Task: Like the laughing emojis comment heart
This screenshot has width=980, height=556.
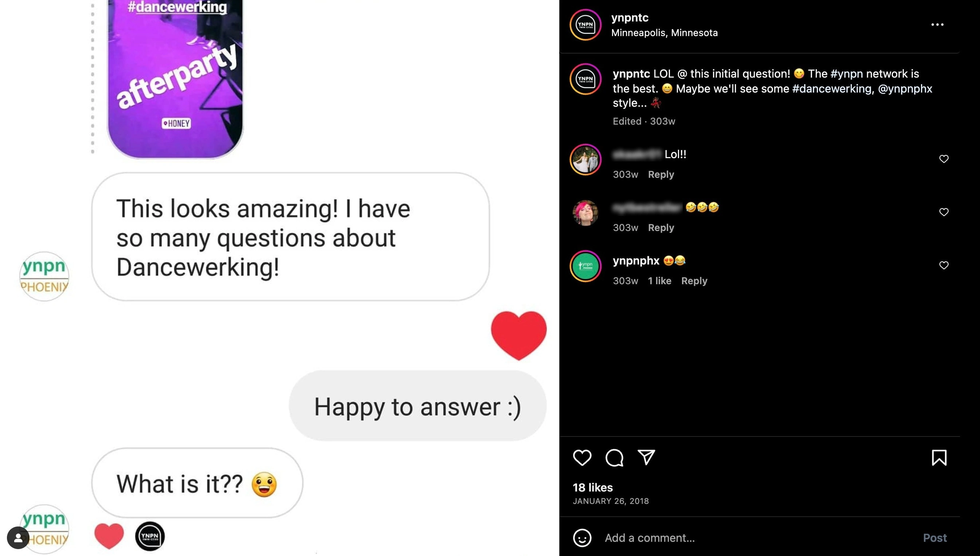Action: click(x=944, y=212)
